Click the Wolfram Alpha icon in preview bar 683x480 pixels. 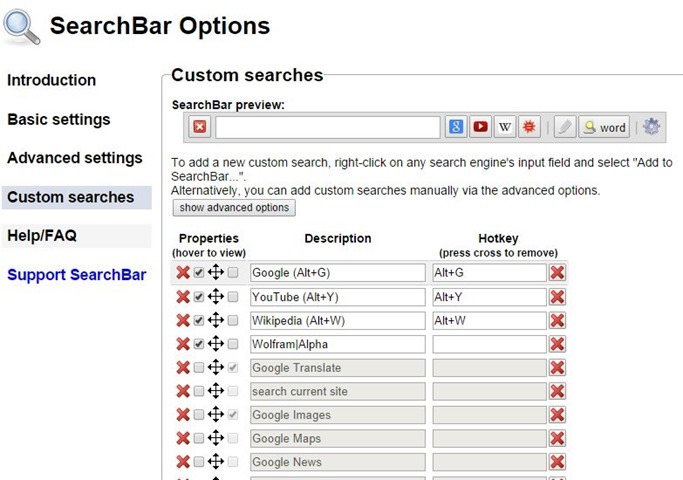[x=529, y=127]
